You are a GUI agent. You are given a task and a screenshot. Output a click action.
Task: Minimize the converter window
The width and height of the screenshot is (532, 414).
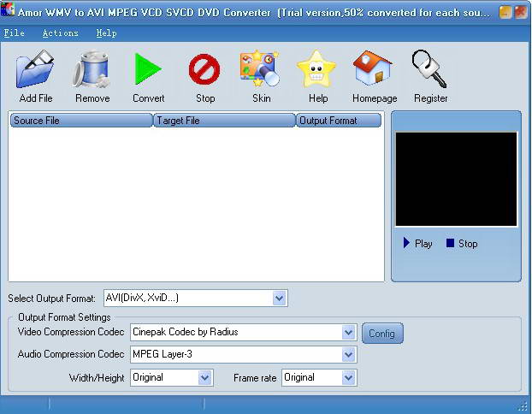(x=505, y=12)
